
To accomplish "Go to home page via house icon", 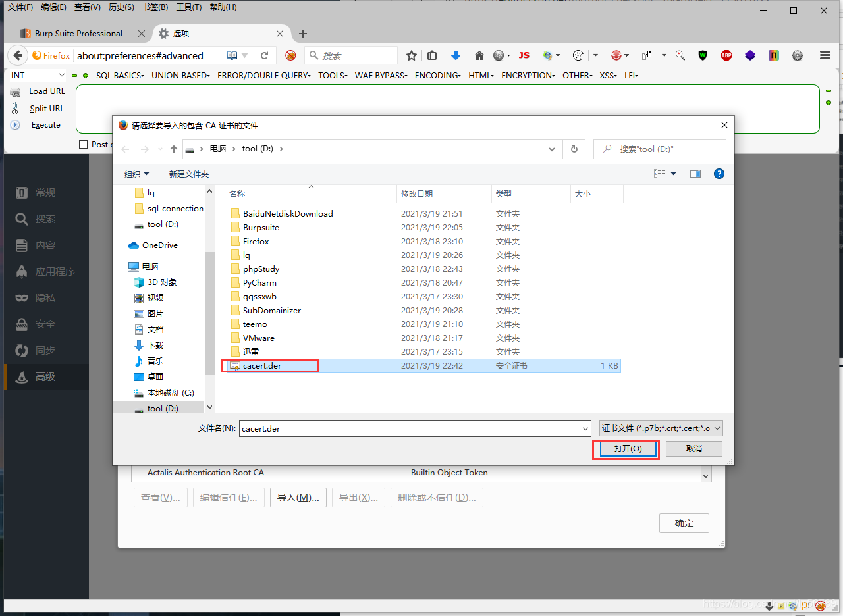I will point(479,56).
